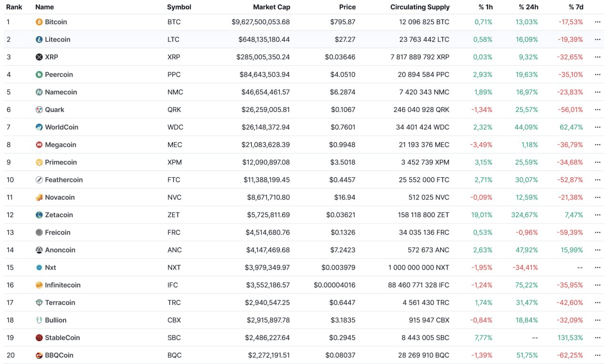Click the StableCoin coin icon
This screenshot has width=610, height=364.
pos(38,337)
